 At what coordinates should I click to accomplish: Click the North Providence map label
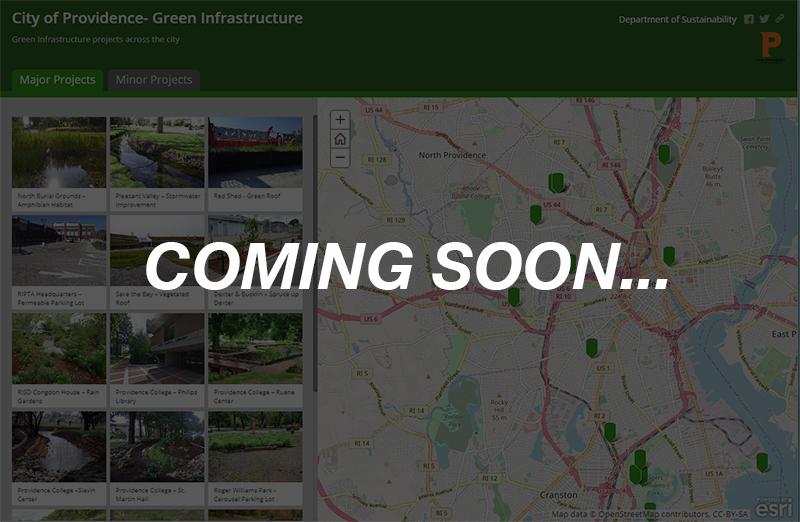[x=452, y=155]
